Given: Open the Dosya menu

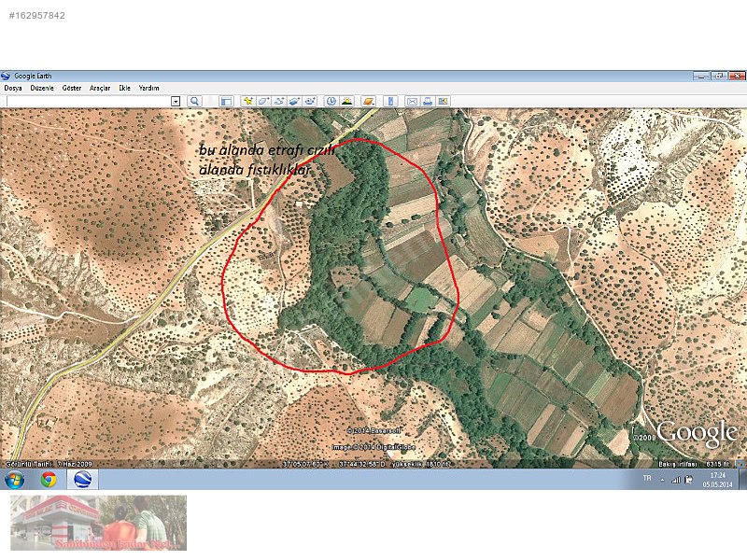Looking at the screenshot, I should (13, 88).
